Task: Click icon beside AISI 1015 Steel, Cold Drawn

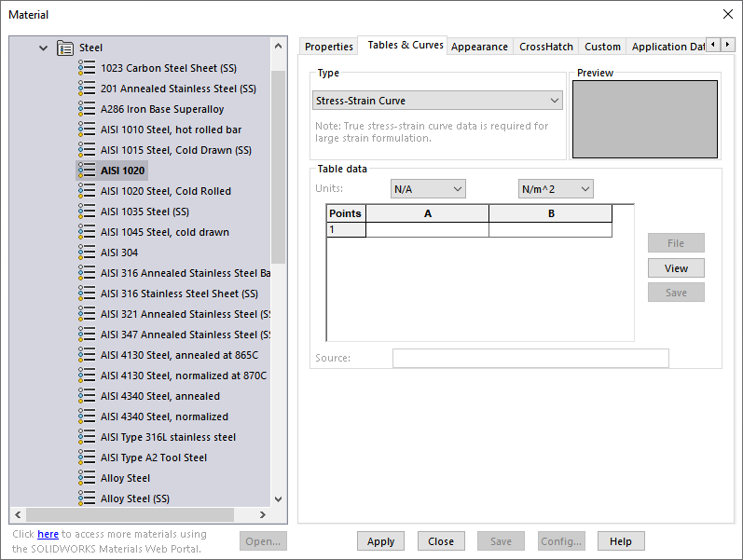Action: coord(87,150)
